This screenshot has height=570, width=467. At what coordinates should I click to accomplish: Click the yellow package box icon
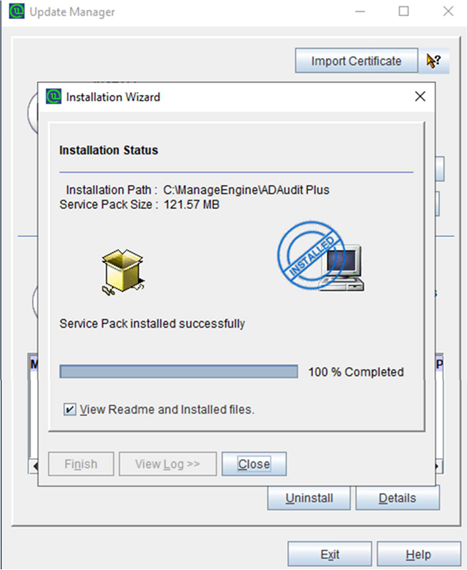123,272
